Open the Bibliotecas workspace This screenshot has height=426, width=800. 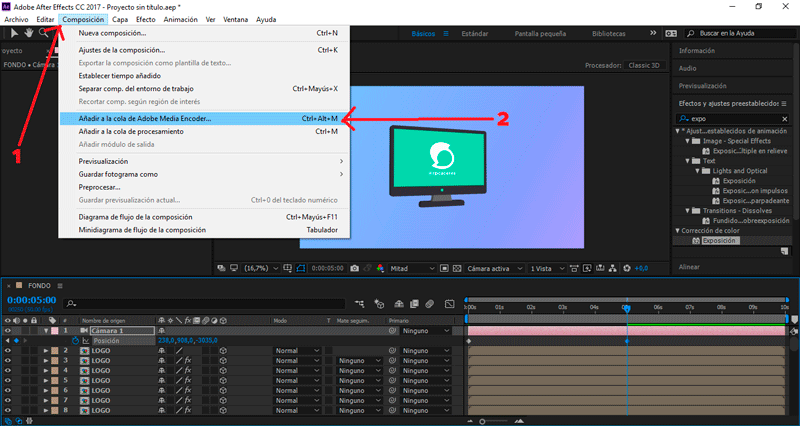tap(609, 33)
